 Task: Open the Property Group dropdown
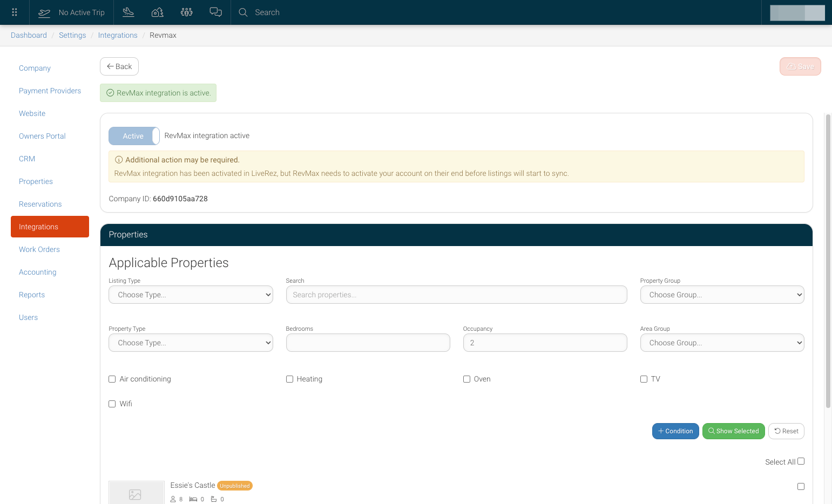[722, 295]
